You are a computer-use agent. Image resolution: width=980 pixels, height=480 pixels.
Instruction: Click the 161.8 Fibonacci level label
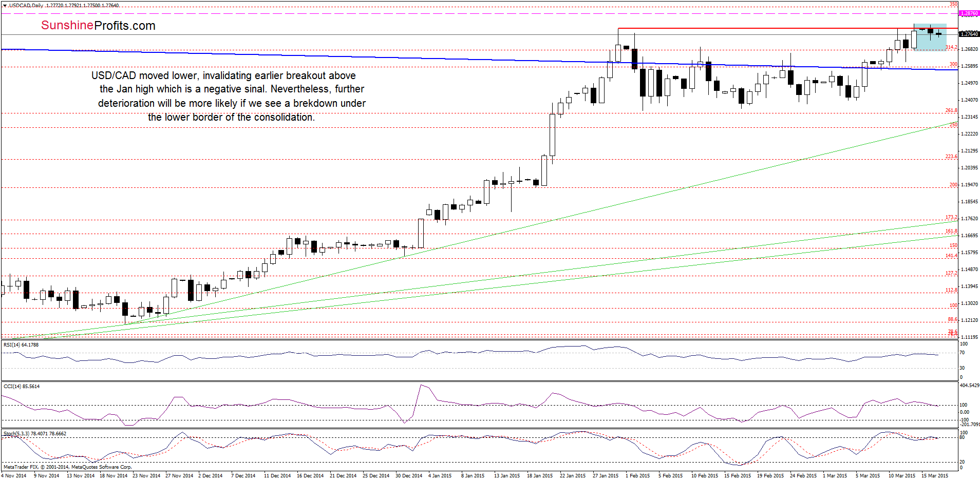[951, 232]
